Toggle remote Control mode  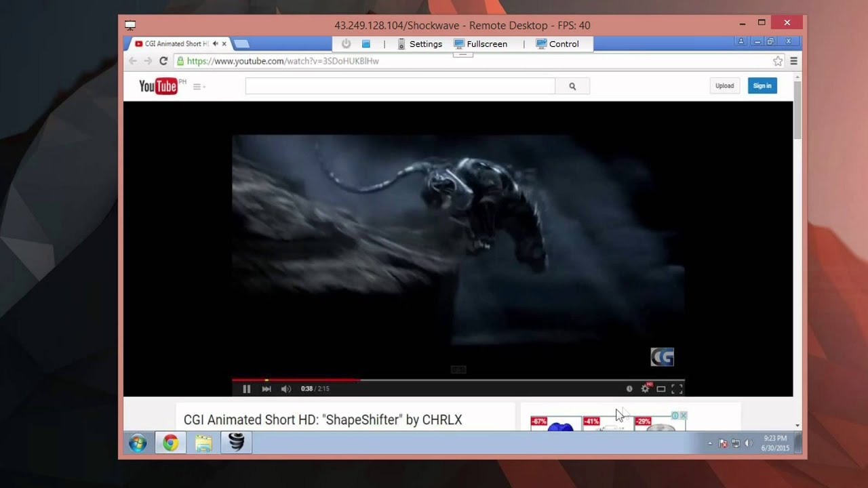(x=557, y=44)
